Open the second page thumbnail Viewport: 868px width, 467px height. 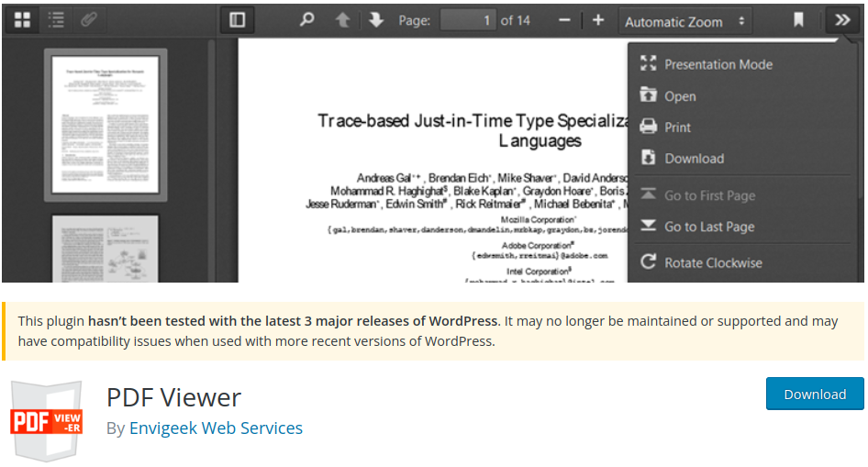106,249
